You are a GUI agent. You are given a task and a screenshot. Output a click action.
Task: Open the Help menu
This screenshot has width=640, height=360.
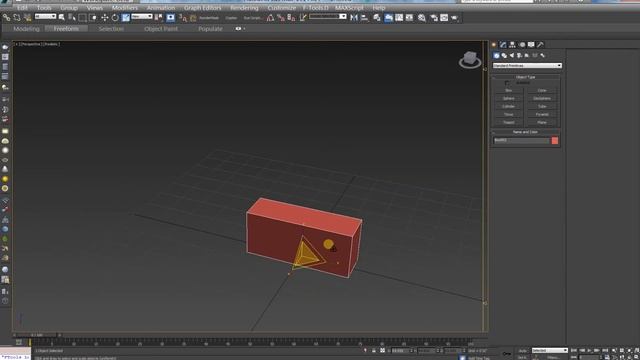pyautogui.click(x=379, y=7)
